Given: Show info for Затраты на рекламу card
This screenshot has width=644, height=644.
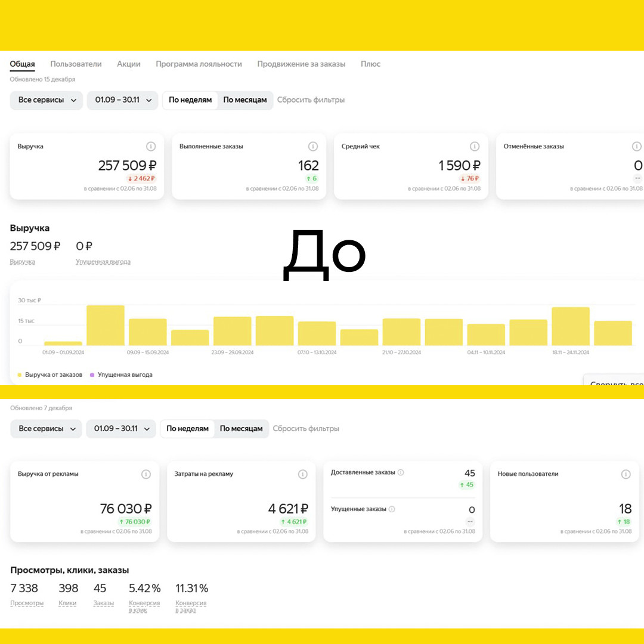Looking at the screenshot, I should (303, 474).
